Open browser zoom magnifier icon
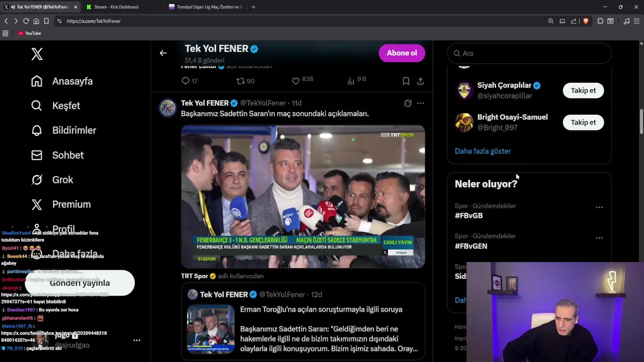 (x=551, y=21)
